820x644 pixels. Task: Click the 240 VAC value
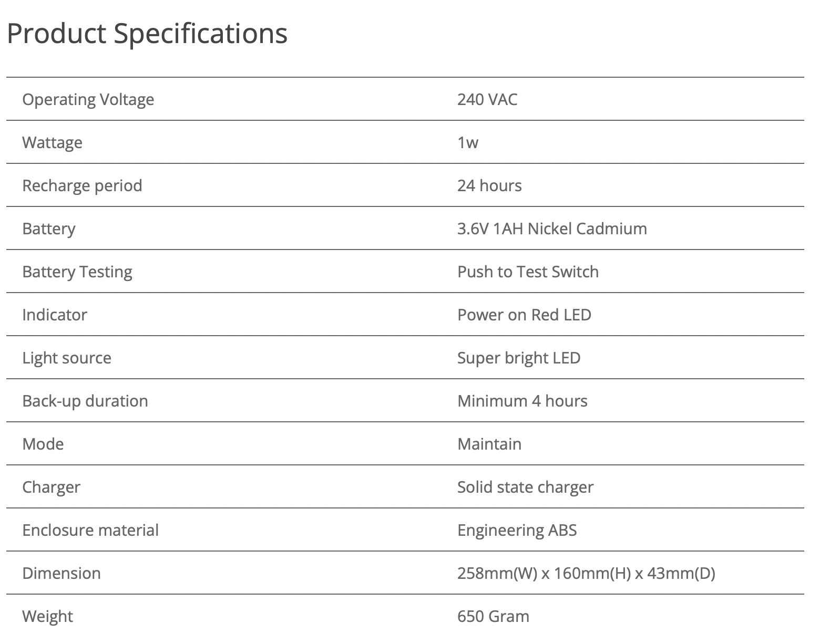487,99
